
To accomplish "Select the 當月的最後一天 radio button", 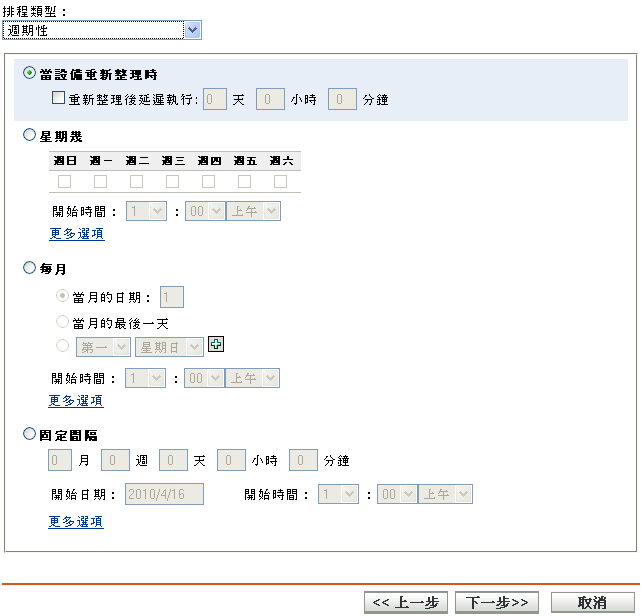I will pos(62,322).
